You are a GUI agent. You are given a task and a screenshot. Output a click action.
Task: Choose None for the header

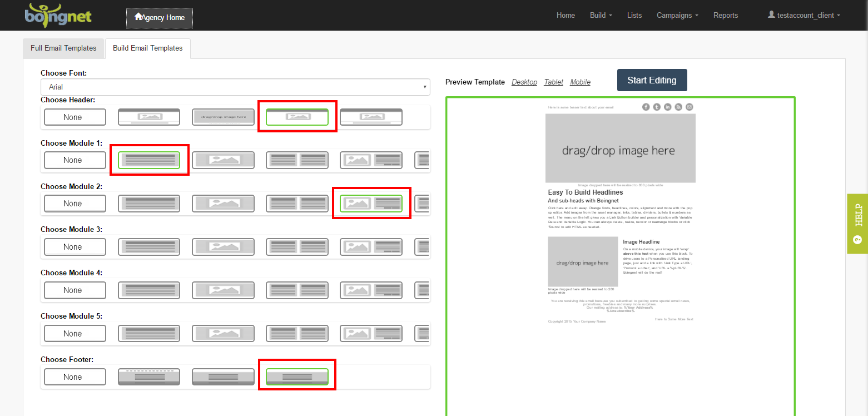(75, 117)
